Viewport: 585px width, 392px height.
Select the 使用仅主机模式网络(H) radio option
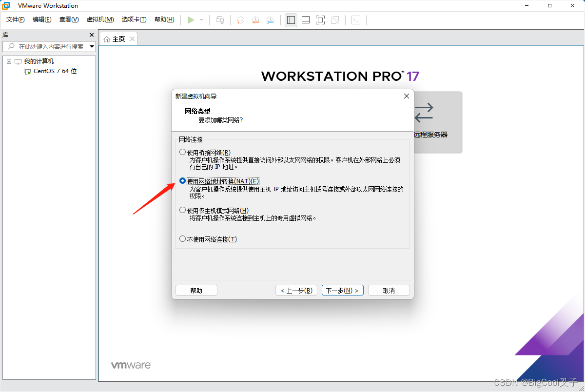coord(183,210)
